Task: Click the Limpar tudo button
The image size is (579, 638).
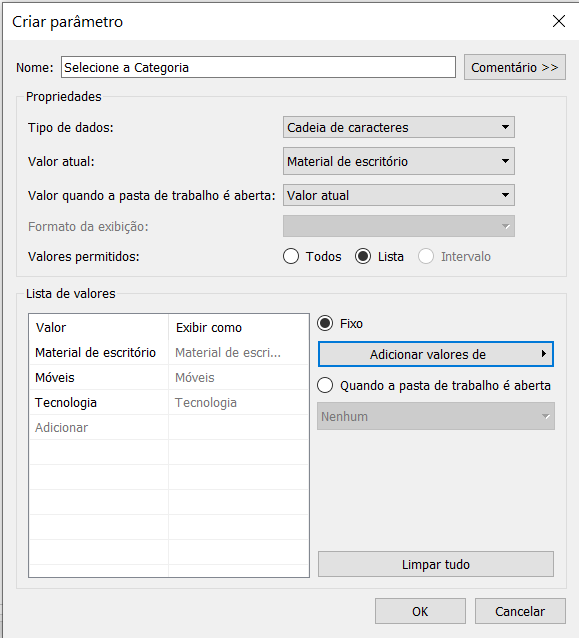Action: coord(435,564)
